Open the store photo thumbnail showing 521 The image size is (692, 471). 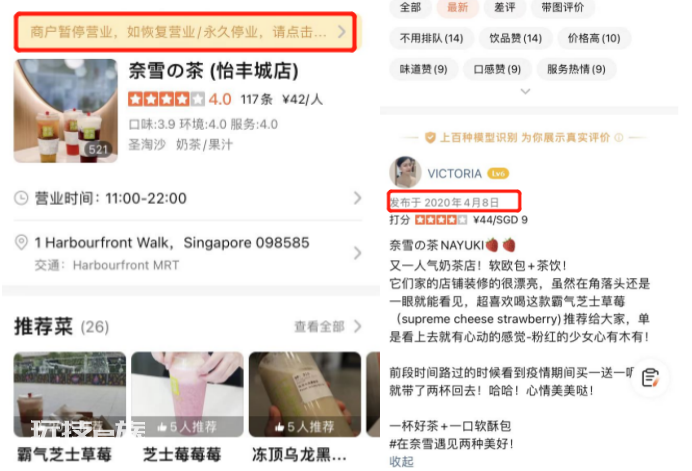tap(66, 111)
